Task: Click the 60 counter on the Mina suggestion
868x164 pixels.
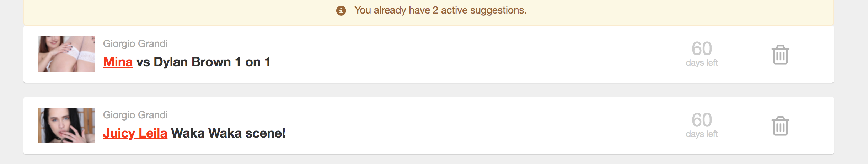Action: [x=702, y=48]
